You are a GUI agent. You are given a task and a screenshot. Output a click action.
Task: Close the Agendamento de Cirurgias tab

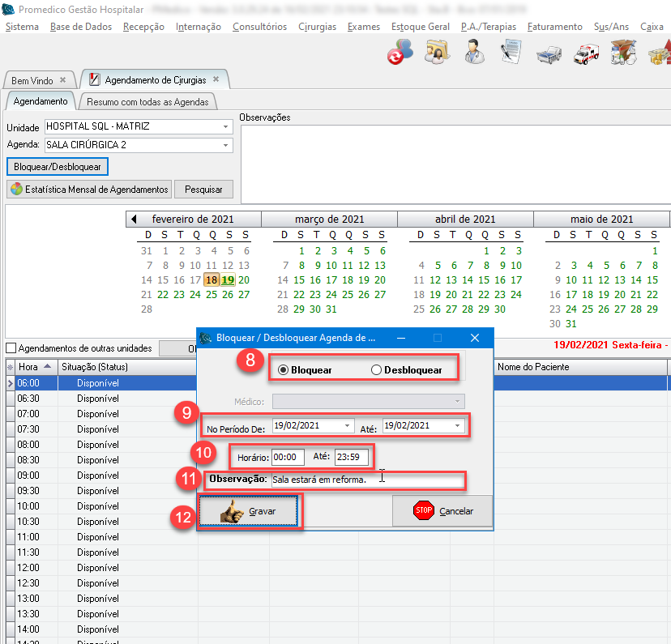click(x=216, y=79)
